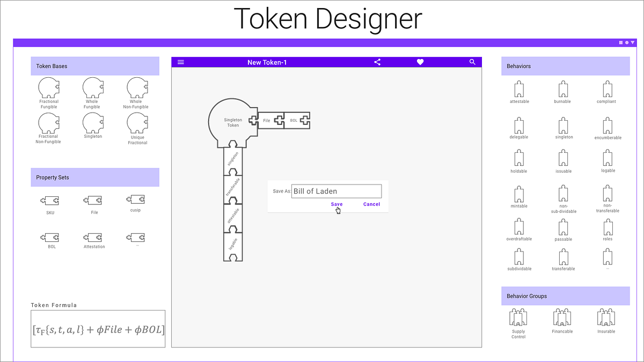This screenshot has height=362, width=644.
Task: Open search with the magnifier icon
Action: tap(472, 62)
